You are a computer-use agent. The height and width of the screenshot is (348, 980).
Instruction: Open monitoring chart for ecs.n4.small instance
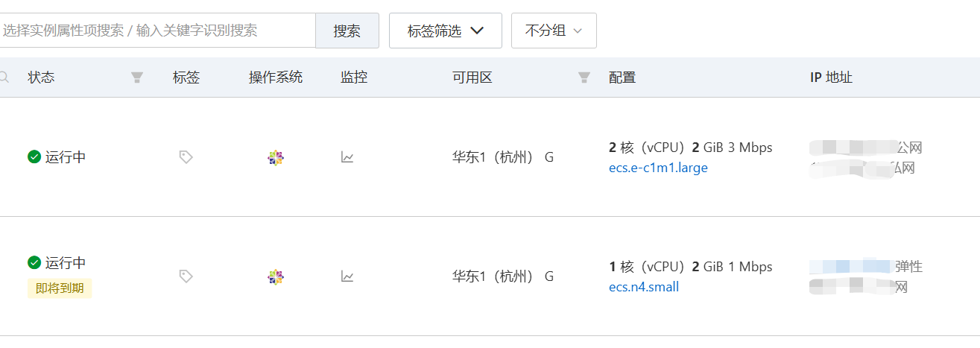[347, 276]
